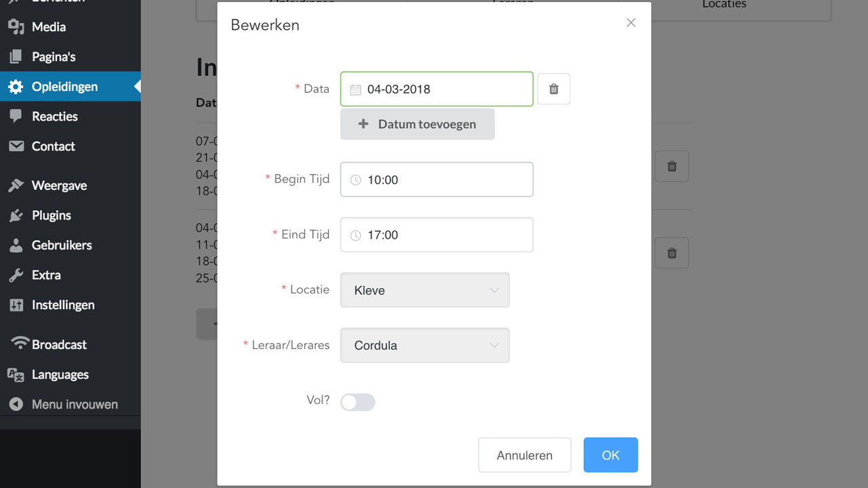Open the Plugins menu item
The width and height of the screenshot is (868, 488).
[51, 216]
